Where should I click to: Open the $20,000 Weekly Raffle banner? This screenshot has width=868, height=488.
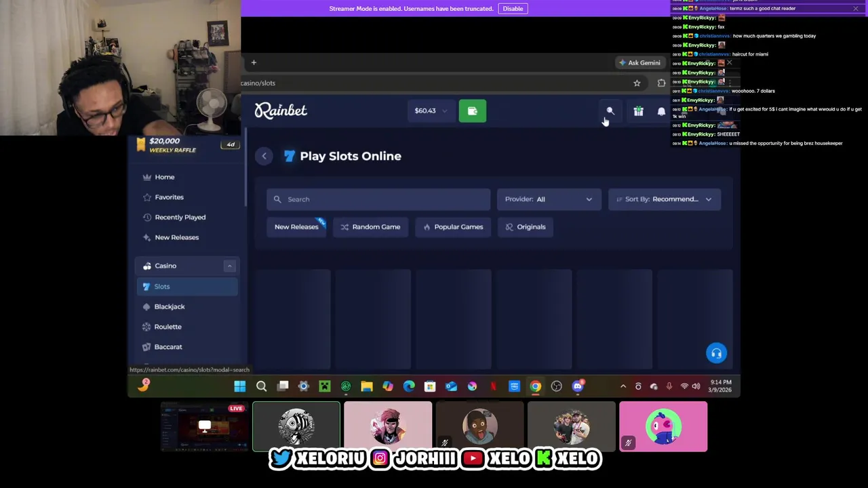[x=186, y=145]
